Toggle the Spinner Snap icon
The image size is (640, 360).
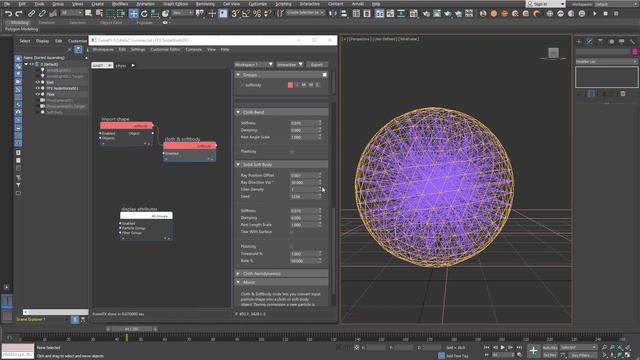[x=268, y=13]
